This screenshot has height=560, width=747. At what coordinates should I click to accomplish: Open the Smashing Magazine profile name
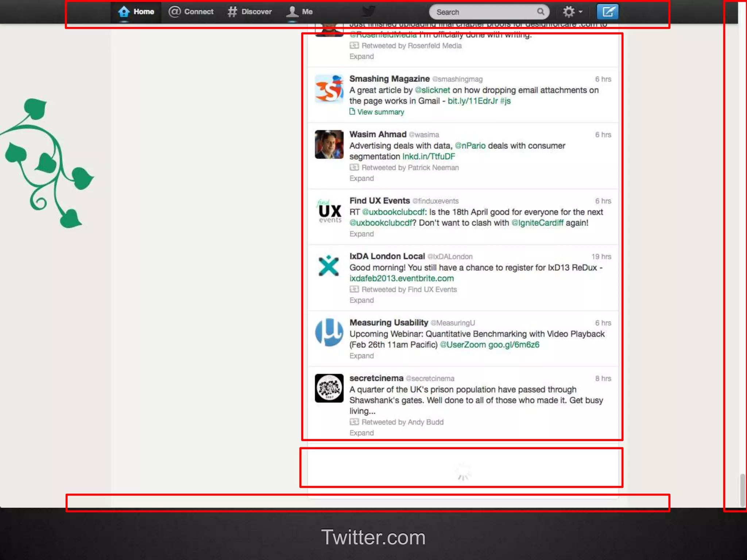(390, 79)
